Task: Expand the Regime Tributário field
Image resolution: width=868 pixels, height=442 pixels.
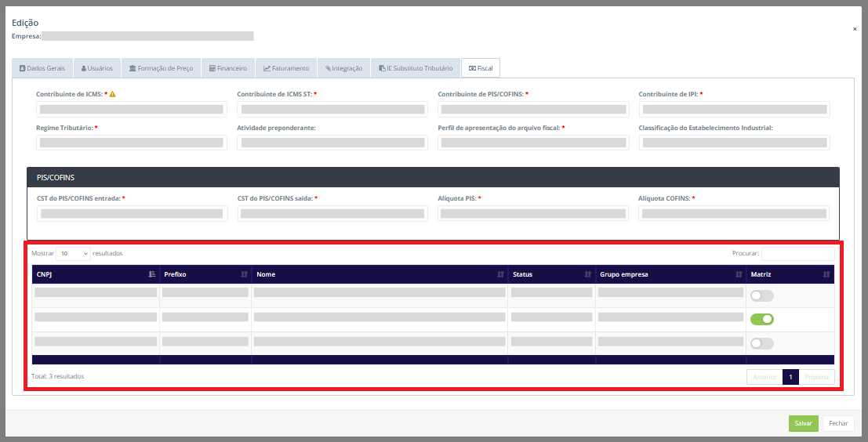Action: click(x=131, y=143)
